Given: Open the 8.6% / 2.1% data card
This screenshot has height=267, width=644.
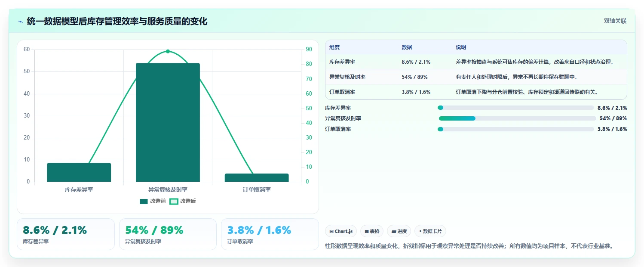Looking at the screenshot, I should click(66, 234).
